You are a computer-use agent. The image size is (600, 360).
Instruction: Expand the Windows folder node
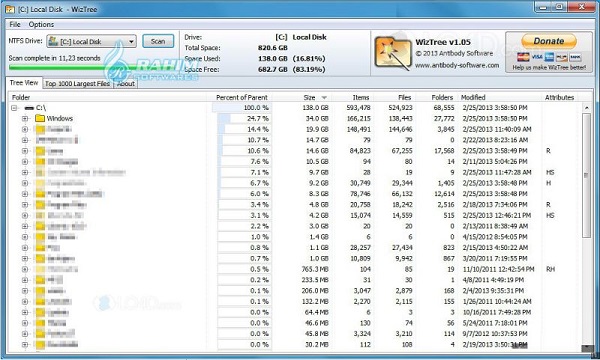click(x=25, y=119)
